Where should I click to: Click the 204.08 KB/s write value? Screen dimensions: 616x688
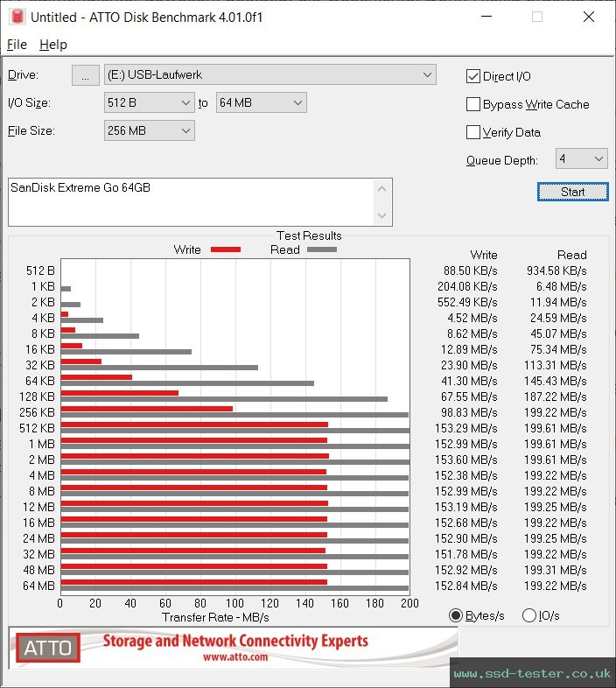(467, 286)
